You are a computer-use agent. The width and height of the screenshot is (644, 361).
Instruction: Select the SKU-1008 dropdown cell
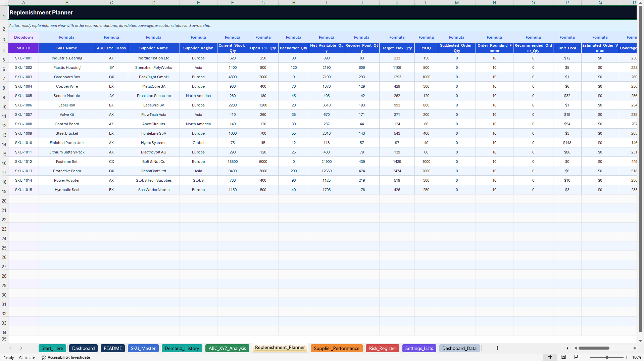23,124
